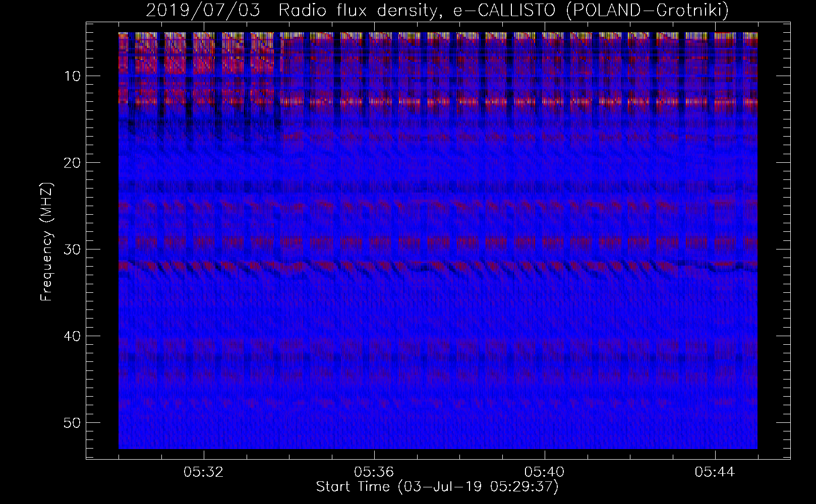Screen dimensions: 816x504
Task: Click the date '2019/07/03' in the title
Action: pos(203,11)
